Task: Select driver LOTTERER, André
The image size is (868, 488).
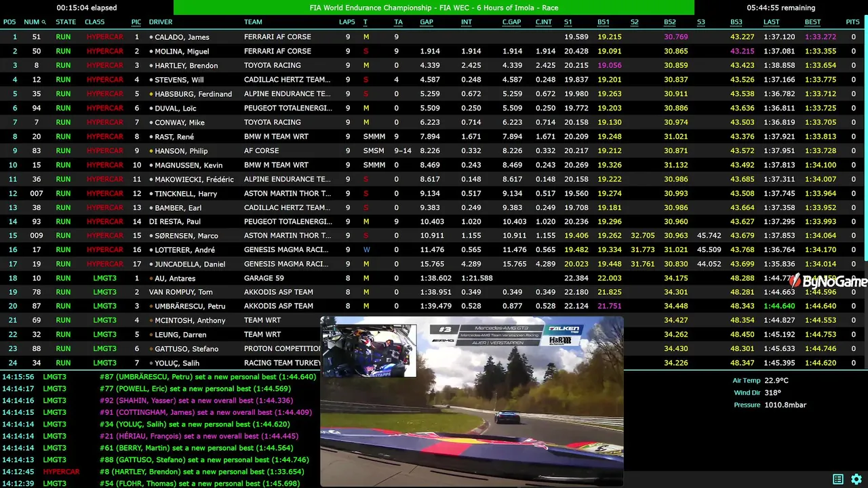Action: coord(185,250)
